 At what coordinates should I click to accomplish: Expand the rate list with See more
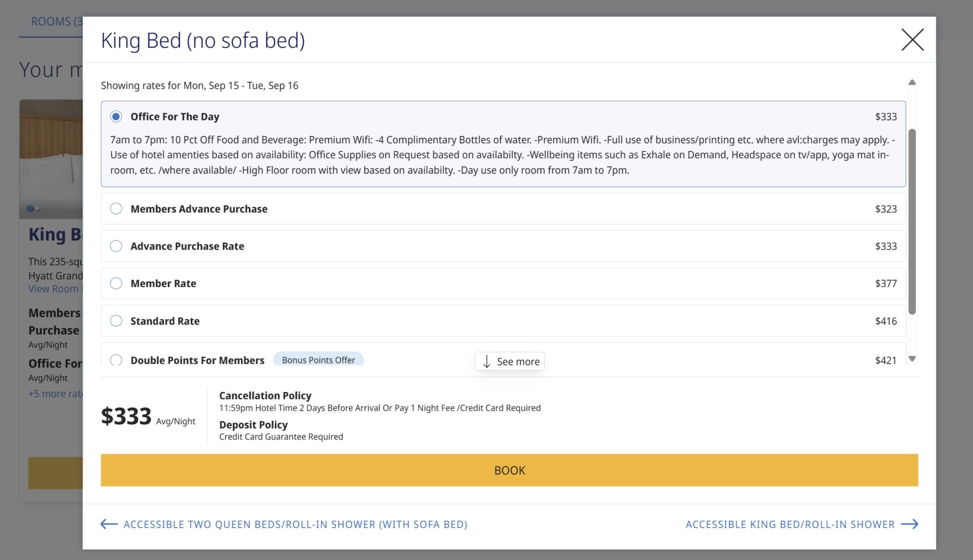[509, 361]
